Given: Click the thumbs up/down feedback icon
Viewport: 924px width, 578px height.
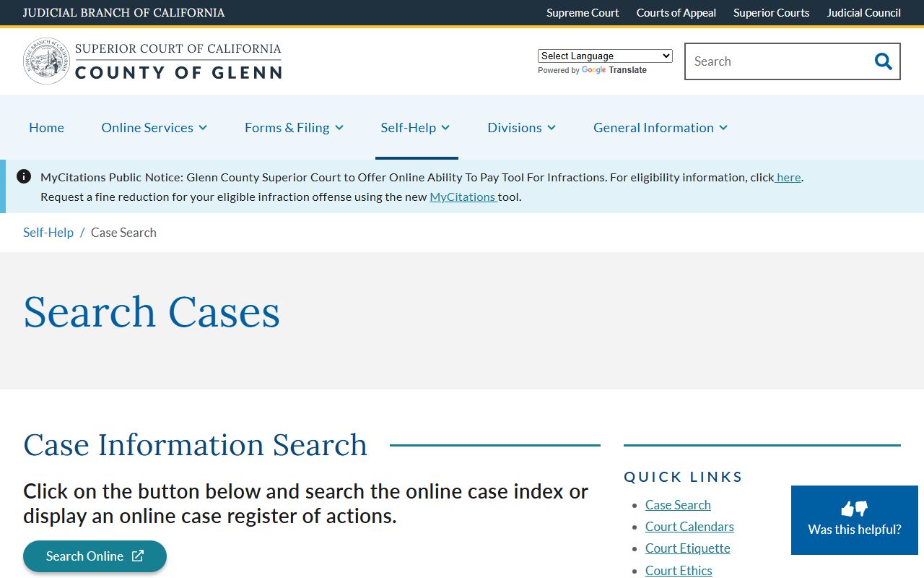Looking at the screenshot, I should tap(855, 509).
